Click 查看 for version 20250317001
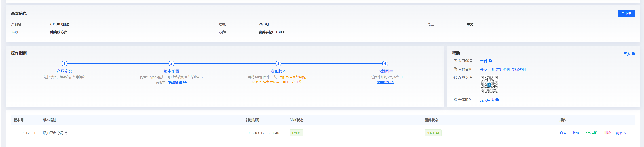 pyautogui.click(x=563, y=133)
